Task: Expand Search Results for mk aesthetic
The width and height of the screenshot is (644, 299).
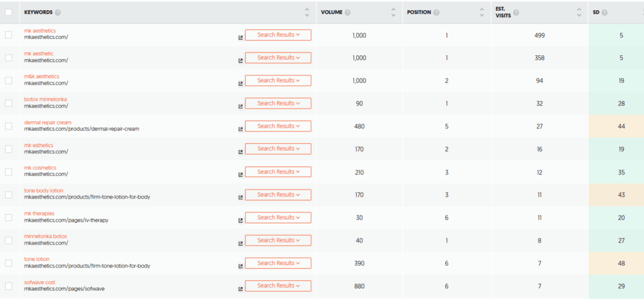Action: click(x=278, y=58)
